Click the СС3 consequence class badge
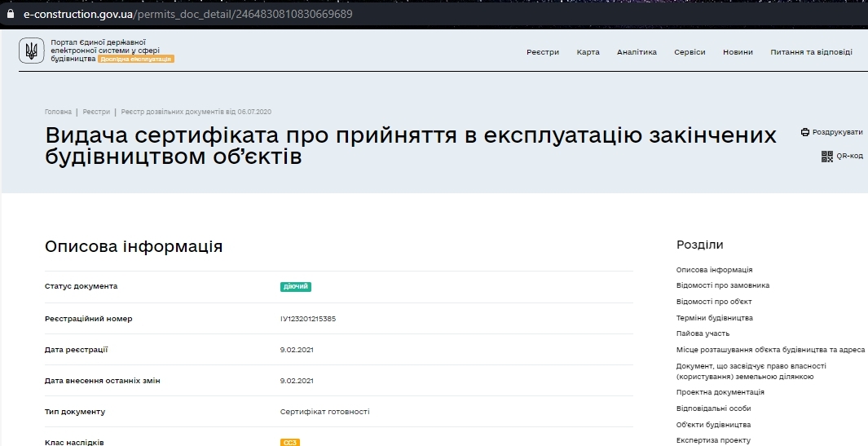The image size is (868, 446). tap(289, 442)
